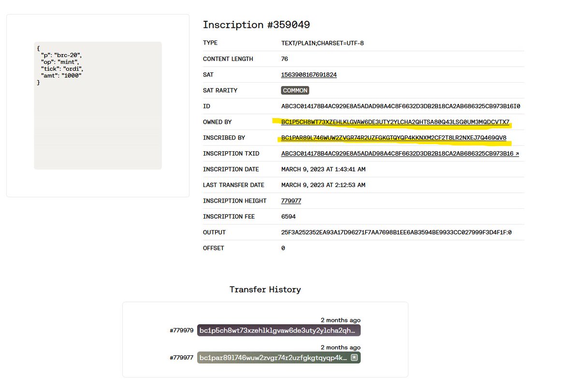Click the Transfer History heading
This screenshot has width=580, height=392.
(265, 290)
